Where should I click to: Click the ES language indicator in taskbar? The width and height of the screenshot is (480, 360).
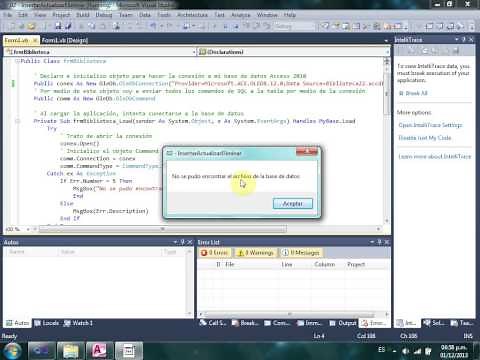click(382, 349)
